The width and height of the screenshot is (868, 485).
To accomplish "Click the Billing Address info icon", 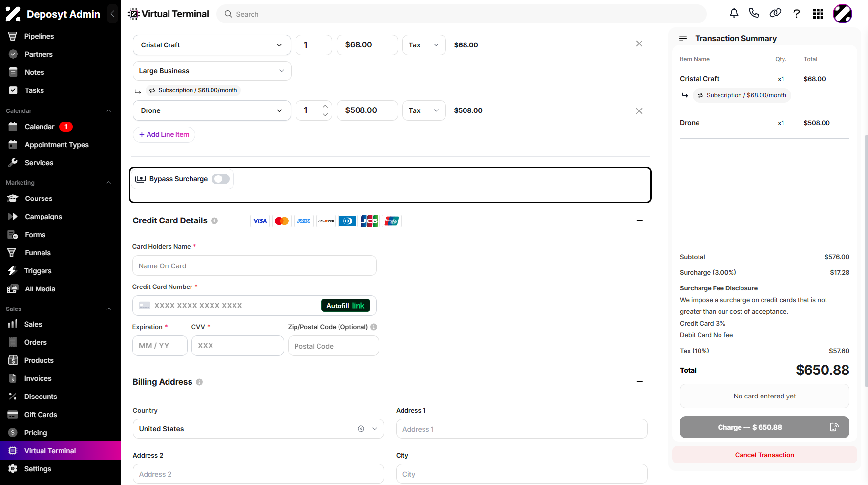I will (199, 382).
